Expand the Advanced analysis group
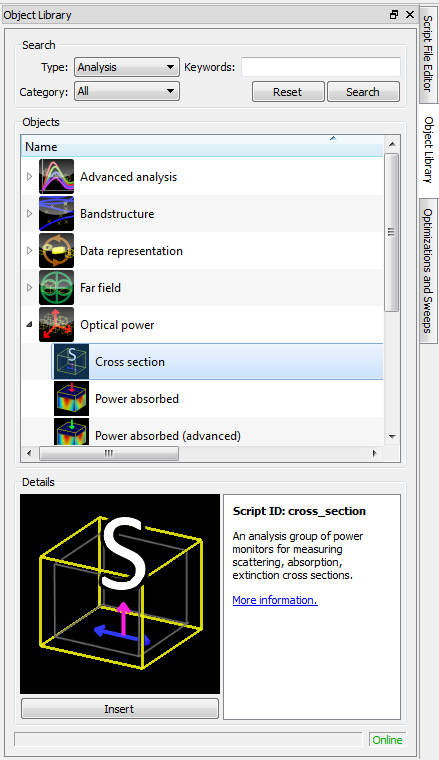 (30, 176)
